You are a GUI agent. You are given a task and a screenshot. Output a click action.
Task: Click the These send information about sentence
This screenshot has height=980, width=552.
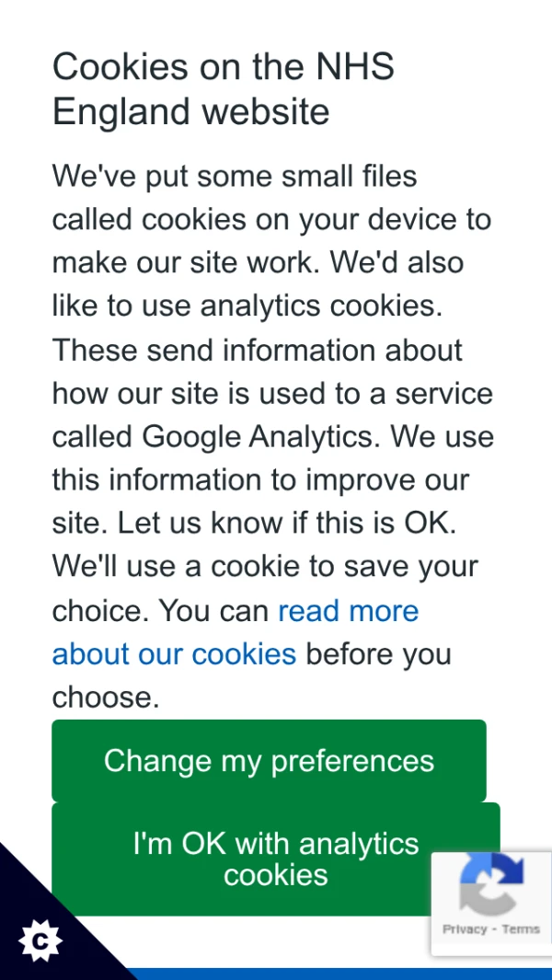[x=257, y=351]
